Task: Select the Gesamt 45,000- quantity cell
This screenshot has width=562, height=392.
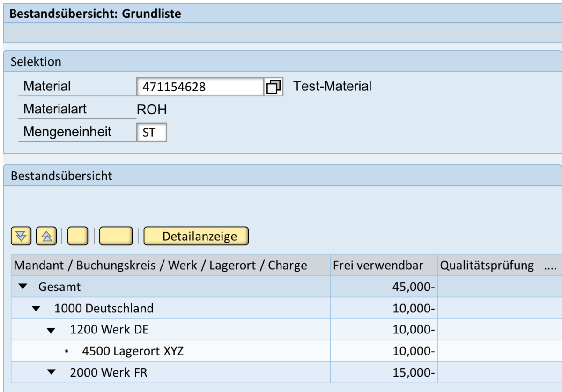Action: coord(383,287)
